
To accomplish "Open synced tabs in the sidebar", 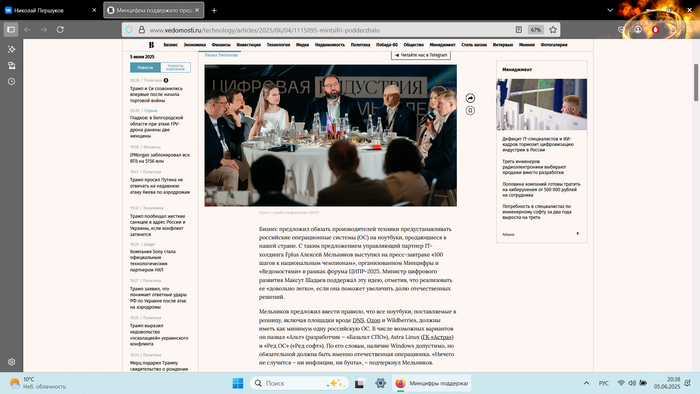I will [12, 66].
